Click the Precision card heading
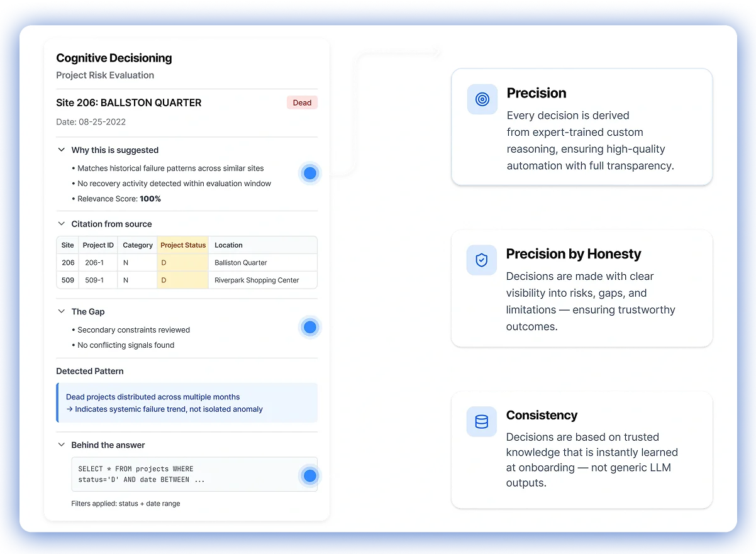Image resolution: width=756 pixels, height=554 pixels. (536, 93)
